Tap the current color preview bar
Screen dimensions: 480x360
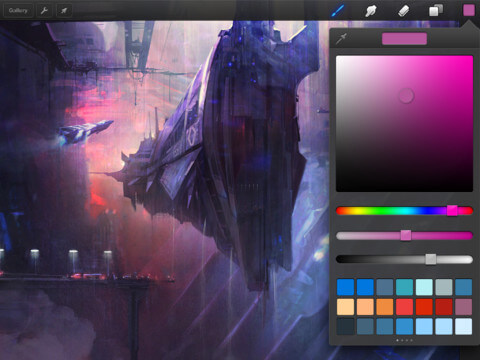[404, 39]
